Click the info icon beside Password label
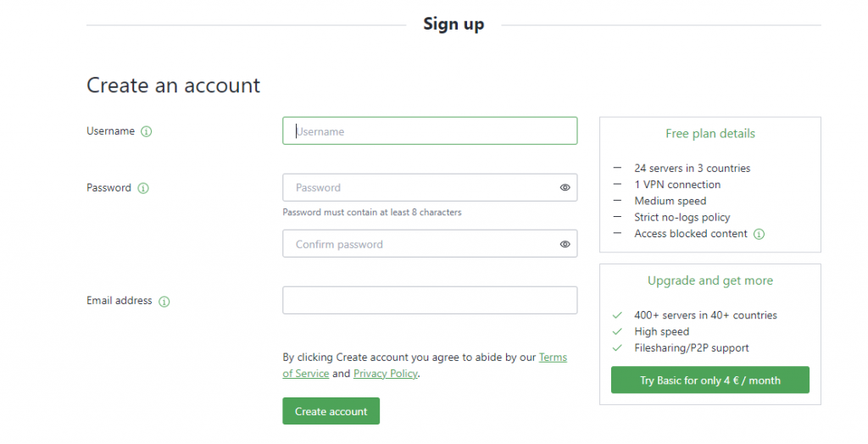868x444 pixels. point(143,188)
